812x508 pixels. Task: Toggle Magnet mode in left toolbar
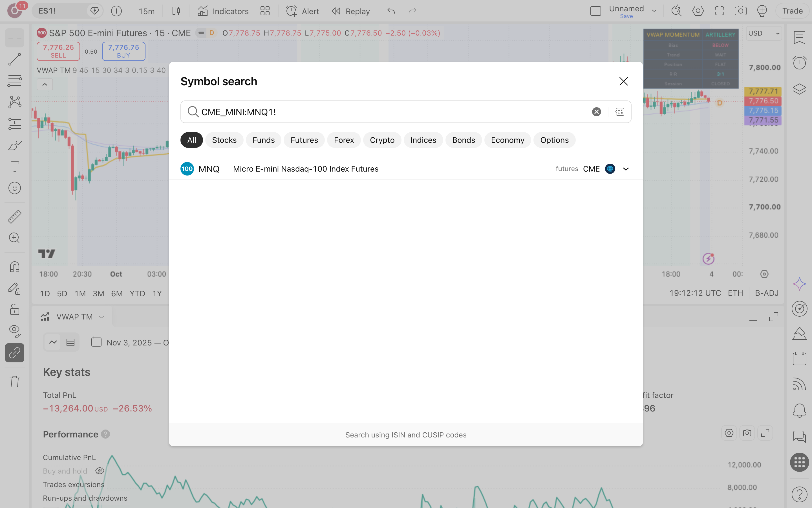tap(14, 267)
